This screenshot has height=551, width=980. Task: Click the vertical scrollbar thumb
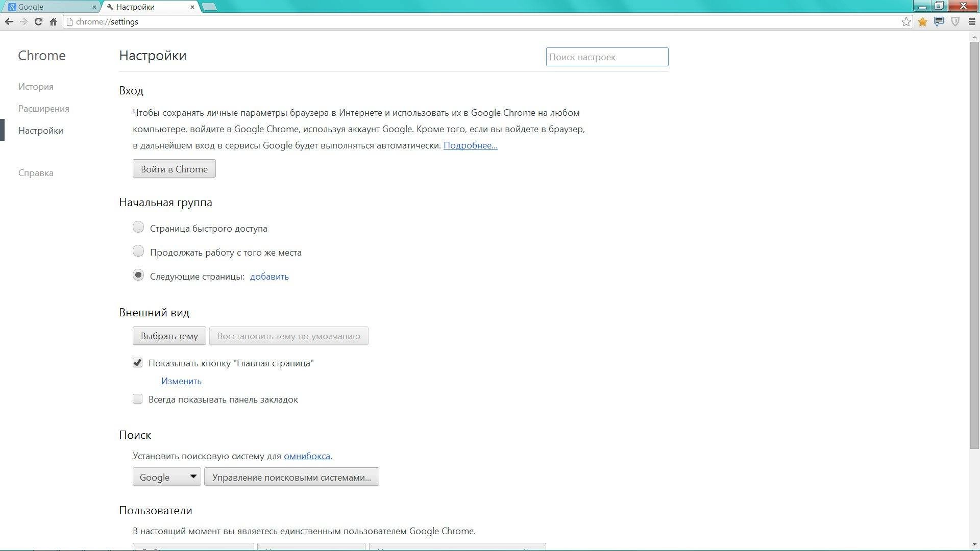coord(974,245)
